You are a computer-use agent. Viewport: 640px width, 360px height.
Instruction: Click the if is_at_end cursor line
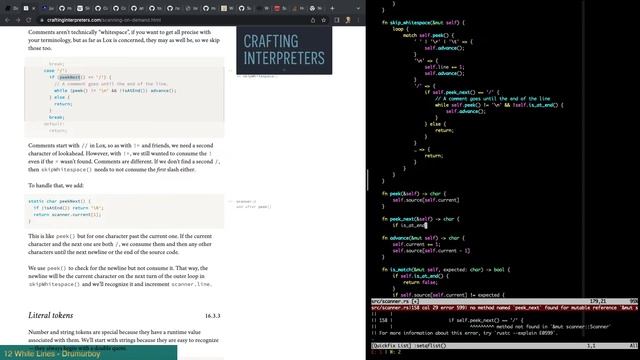point(409,225)
